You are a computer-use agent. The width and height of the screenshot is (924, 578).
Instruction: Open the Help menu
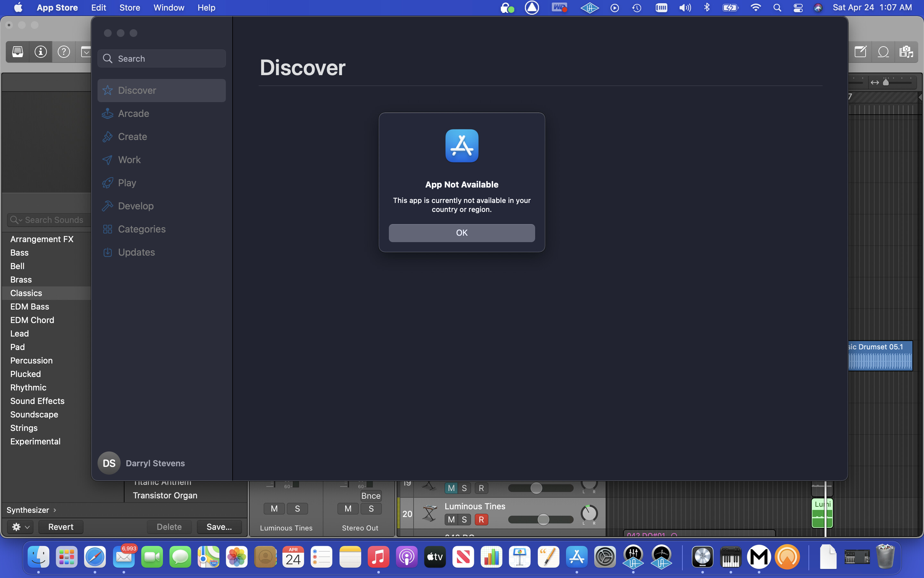pos(206,8)
